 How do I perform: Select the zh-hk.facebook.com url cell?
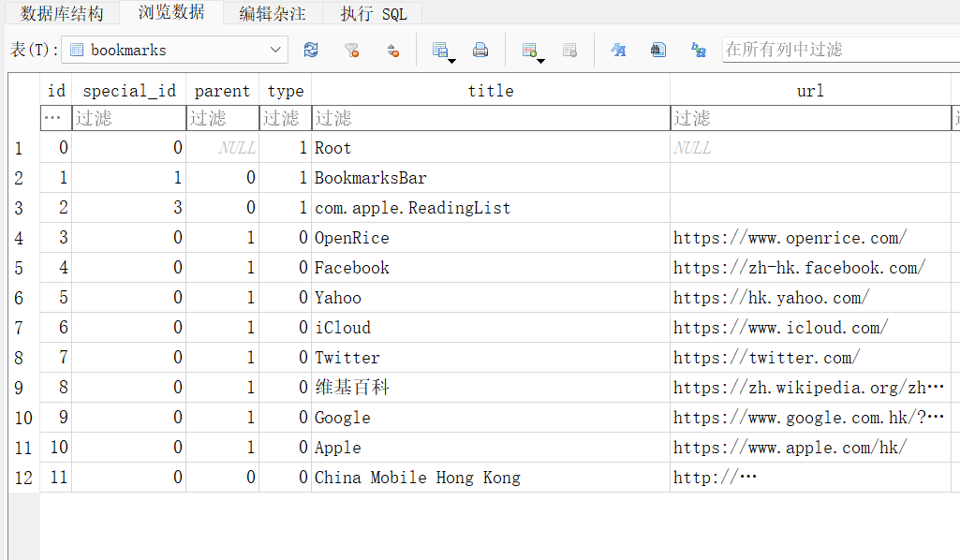810,268
